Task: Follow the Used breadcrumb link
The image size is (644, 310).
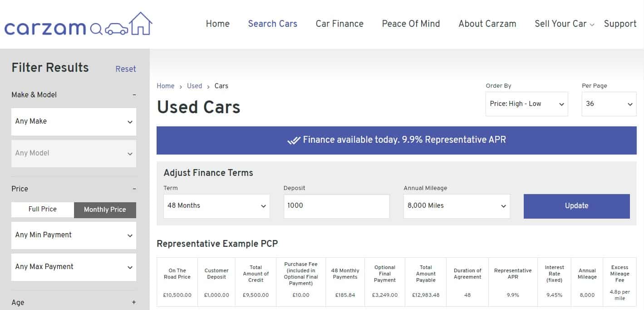Action: coord(194,86)
